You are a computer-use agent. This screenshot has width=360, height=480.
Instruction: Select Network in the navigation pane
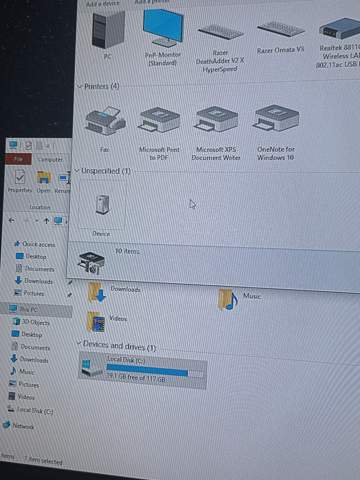click(19, 426)
